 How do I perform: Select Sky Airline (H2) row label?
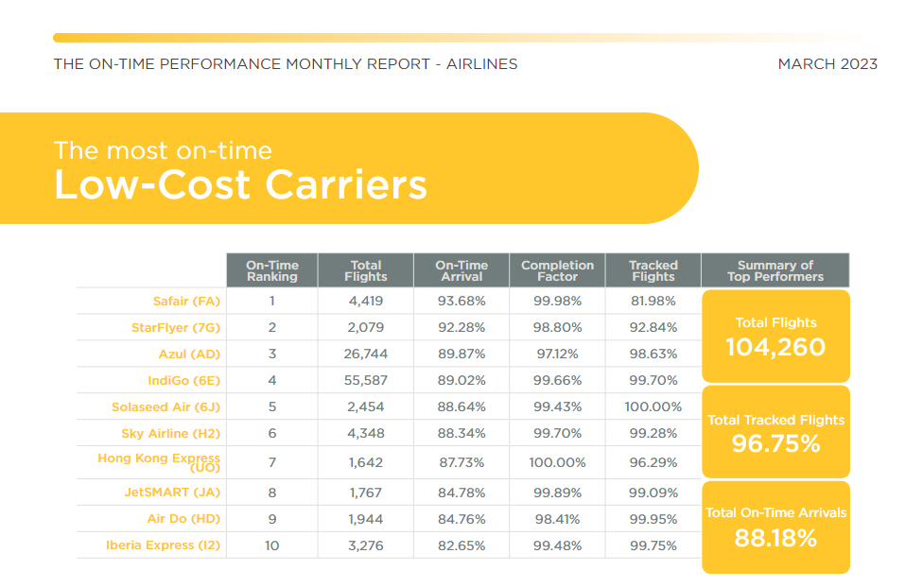tap(170, 434)
